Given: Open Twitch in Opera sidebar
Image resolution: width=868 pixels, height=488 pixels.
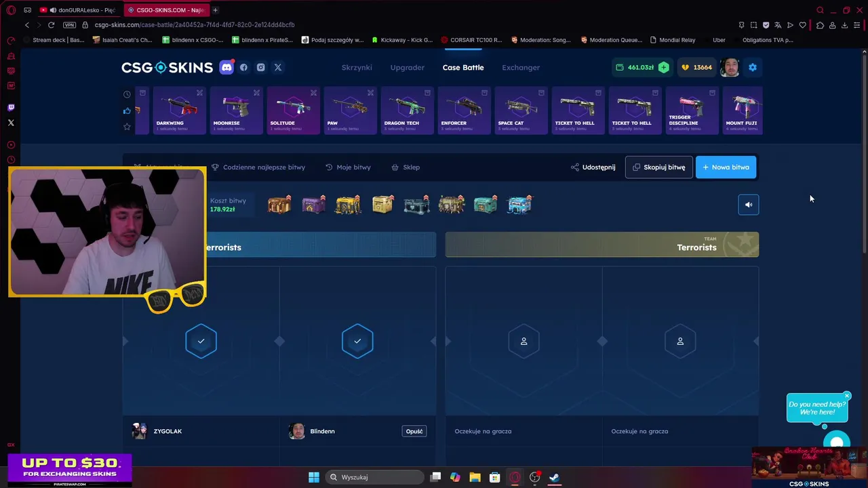Looking at the screenshot, I should point(11,108).
